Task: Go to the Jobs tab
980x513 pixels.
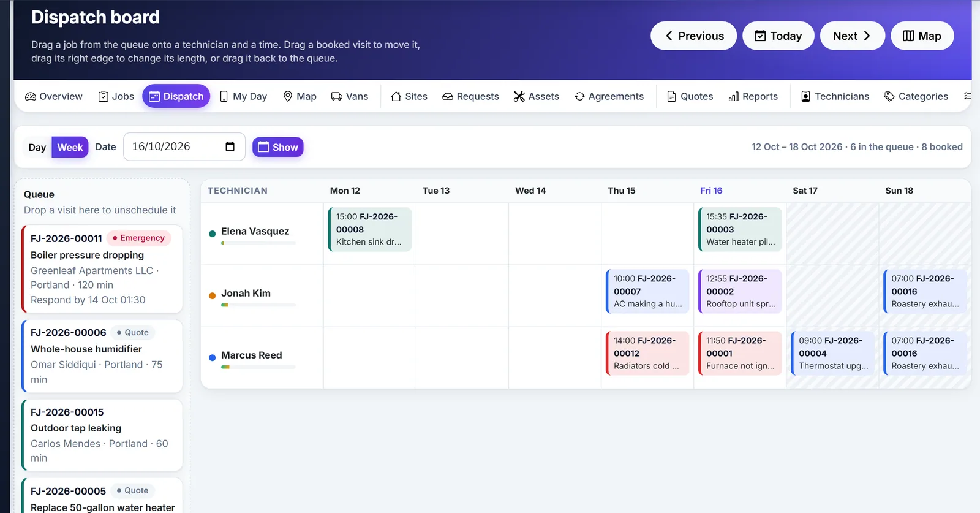Action: [x=116, y=96]
